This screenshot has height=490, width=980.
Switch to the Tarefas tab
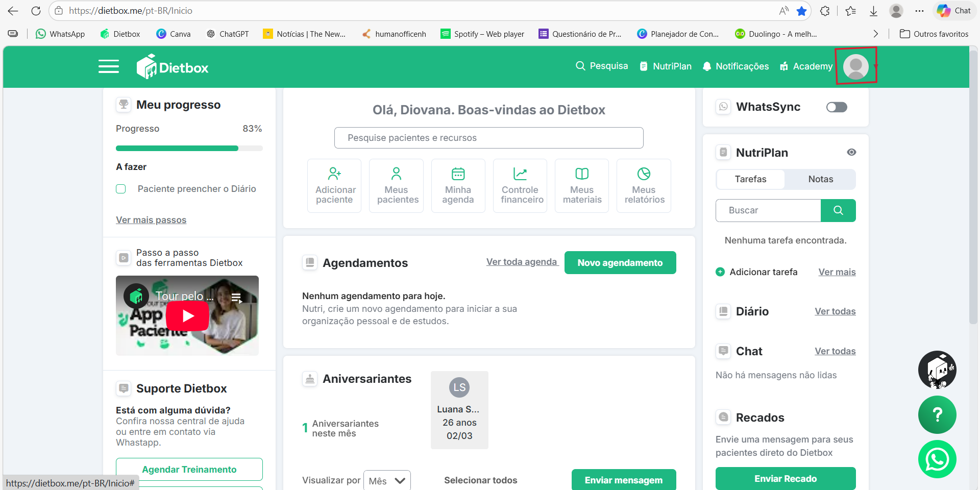click(x=750, y=179)
